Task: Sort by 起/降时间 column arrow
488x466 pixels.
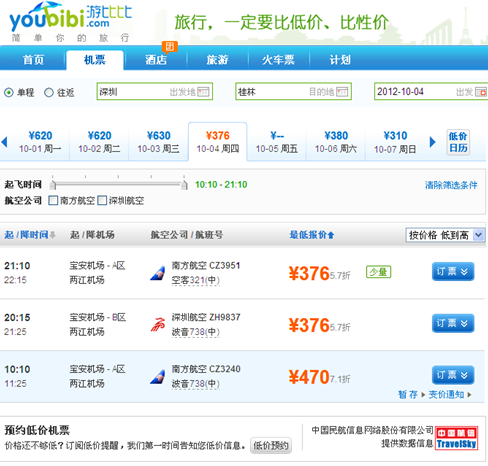Action: [x=53, y=235]
